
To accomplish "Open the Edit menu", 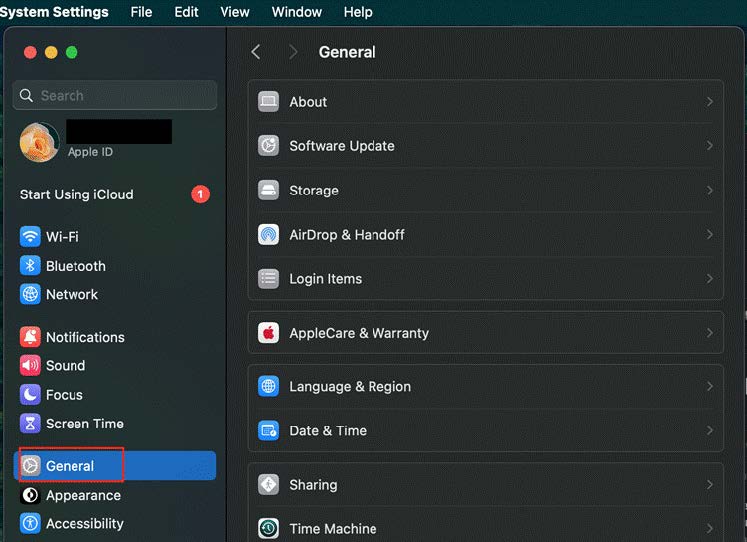I will click(x=186, y=12).
